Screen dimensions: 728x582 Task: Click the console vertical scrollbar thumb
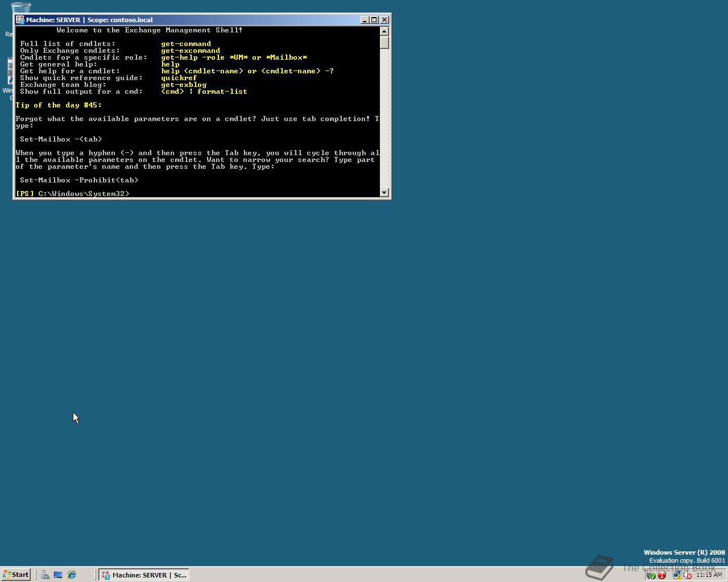[x=384, y=43]
